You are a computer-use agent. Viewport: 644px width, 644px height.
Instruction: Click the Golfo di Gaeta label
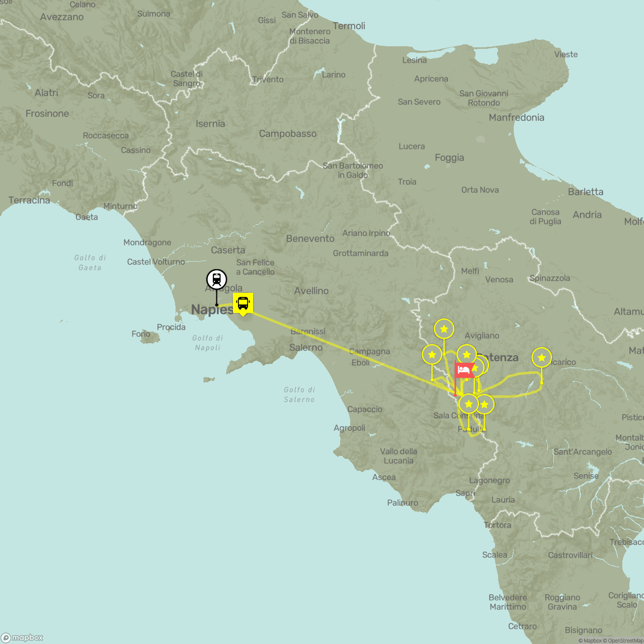90,263
